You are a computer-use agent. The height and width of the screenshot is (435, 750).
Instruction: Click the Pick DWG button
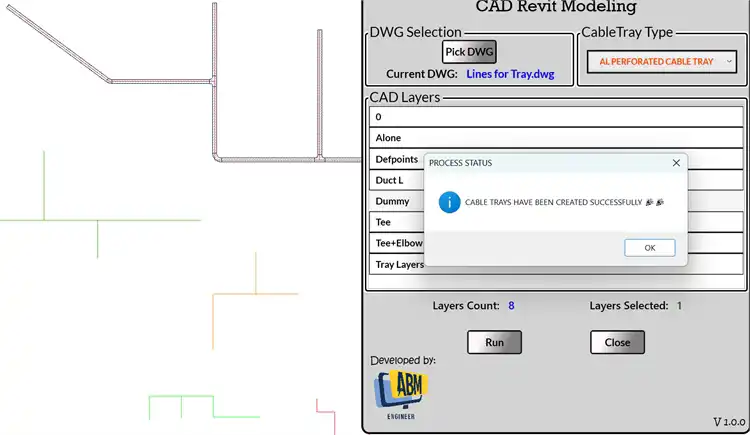469,51
